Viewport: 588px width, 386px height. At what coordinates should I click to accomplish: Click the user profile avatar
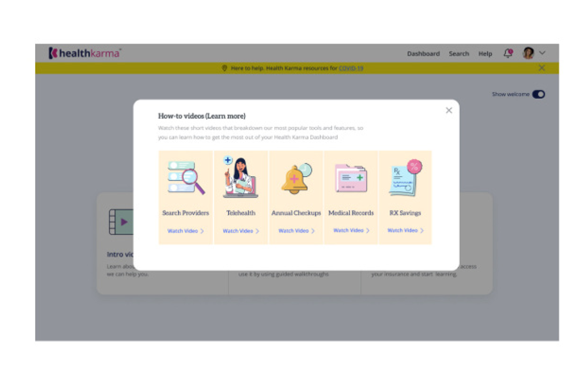point(528,53)
